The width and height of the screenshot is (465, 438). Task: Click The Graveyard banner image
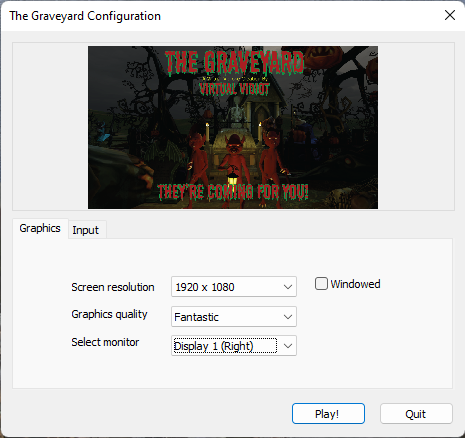(233, 127)
